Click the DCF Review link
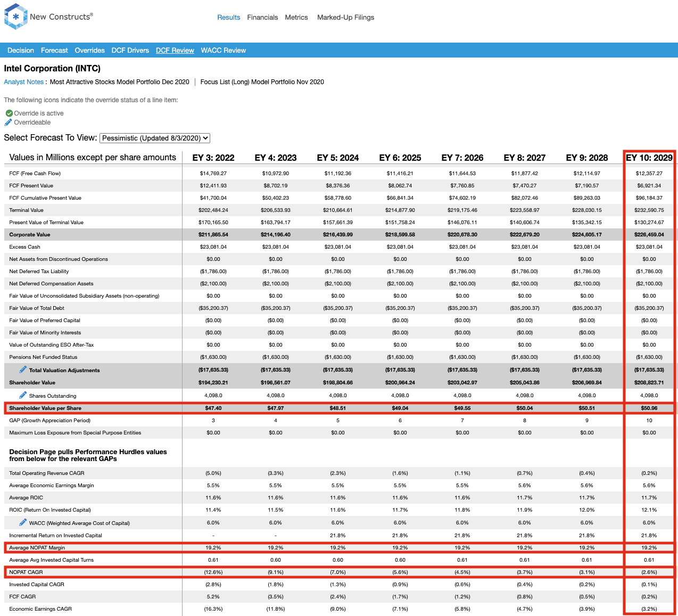The width and height of the screenshot is (678, 616). click(x=175, y=51)
